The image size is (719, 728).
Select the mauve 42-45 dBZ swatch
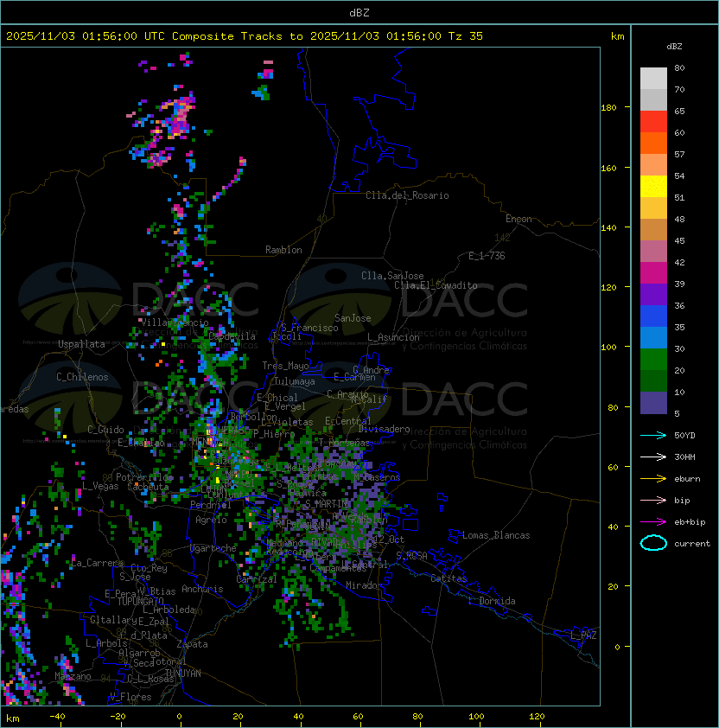click(x=653, y=252)
